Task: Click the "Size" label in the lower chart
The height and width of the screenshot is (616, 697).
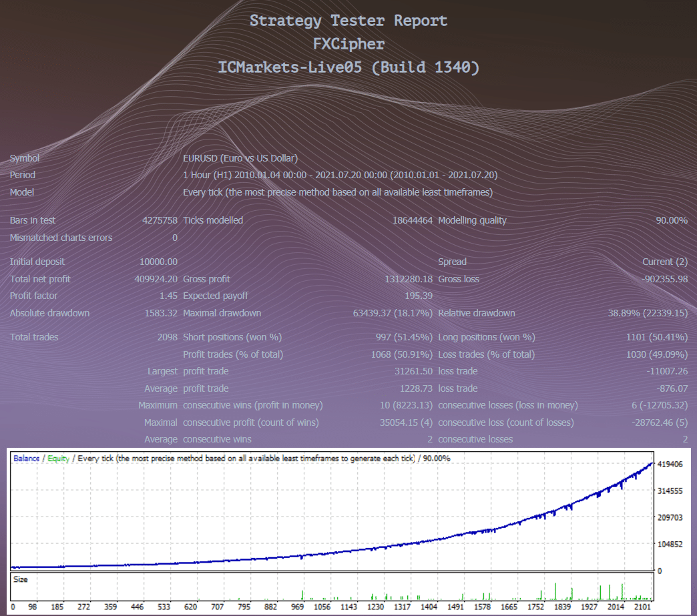Action: 21,579
